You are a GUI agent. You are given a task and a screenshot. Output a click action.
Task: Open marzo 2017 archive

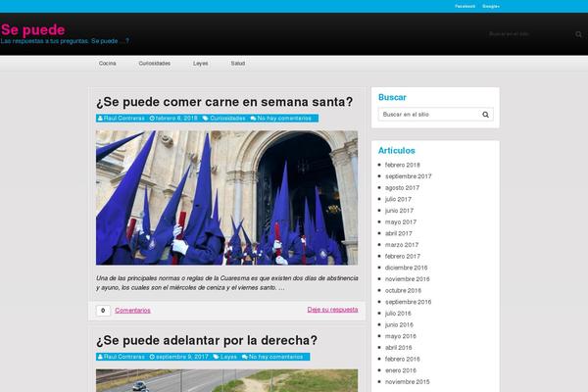[402, 245]
